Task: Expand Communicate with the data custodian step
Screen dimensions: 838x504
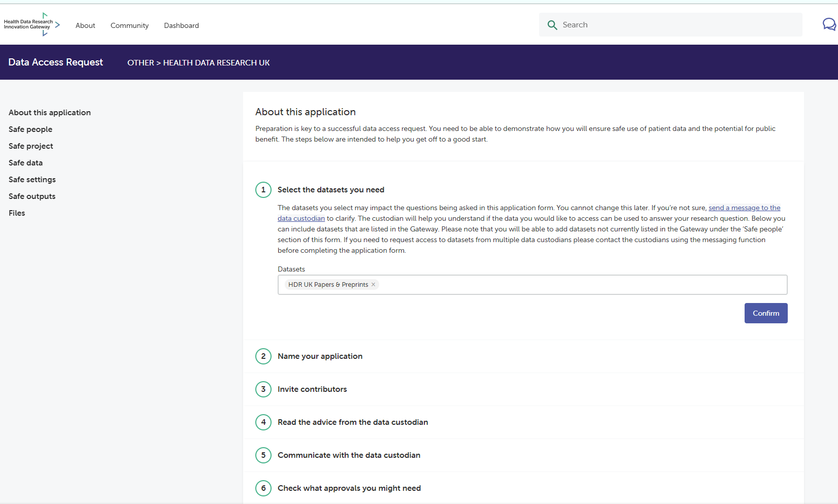Action: coord(349,455)
